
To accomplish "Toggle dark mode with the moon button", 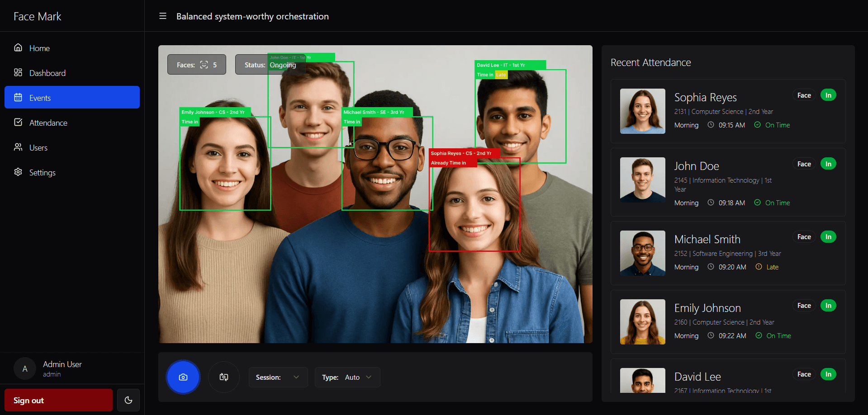I will pyautogui.click(x=128, y=400).
